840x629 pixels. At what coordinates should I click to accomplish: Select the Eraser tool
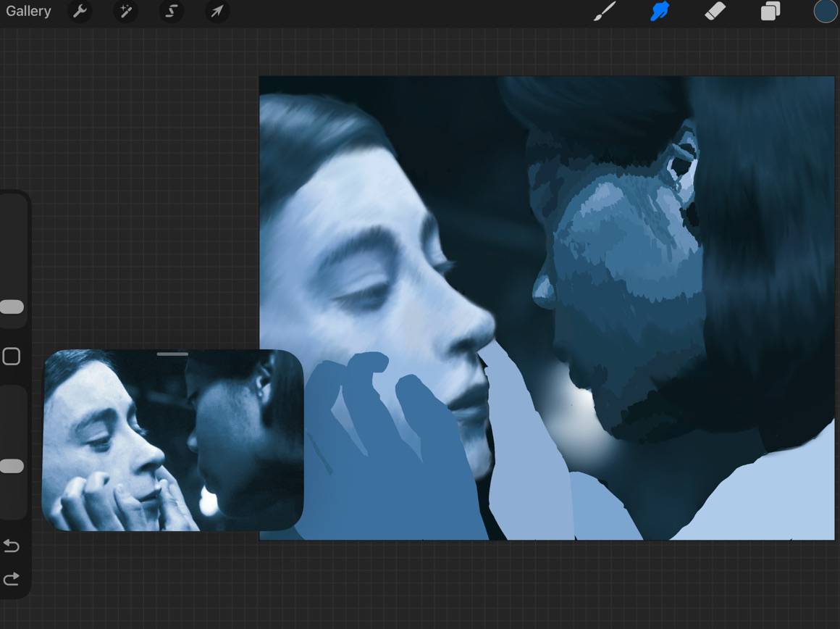(x=715, y=12)
